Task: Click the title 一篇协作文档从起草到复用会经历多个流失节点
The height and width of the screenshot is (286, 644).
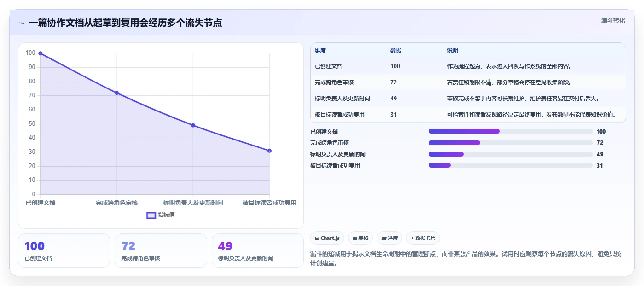Action: pyautogui.click(x=125, y=23)
